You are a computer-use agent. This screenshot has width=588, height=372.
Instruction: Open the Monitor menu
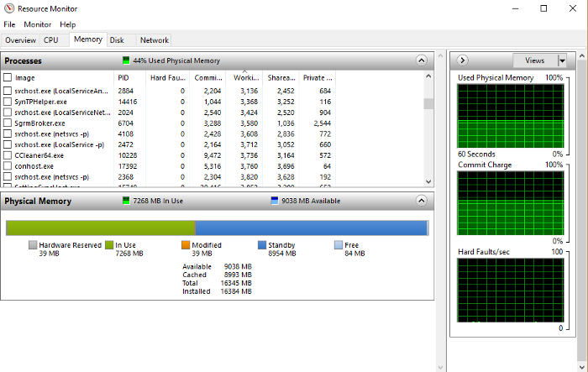[38, 24]
